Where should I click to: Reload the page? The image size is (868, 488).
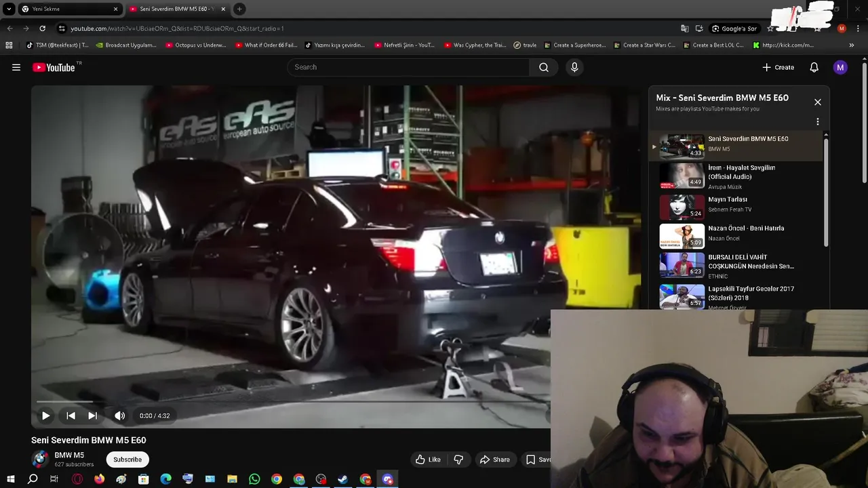point(42,28)
